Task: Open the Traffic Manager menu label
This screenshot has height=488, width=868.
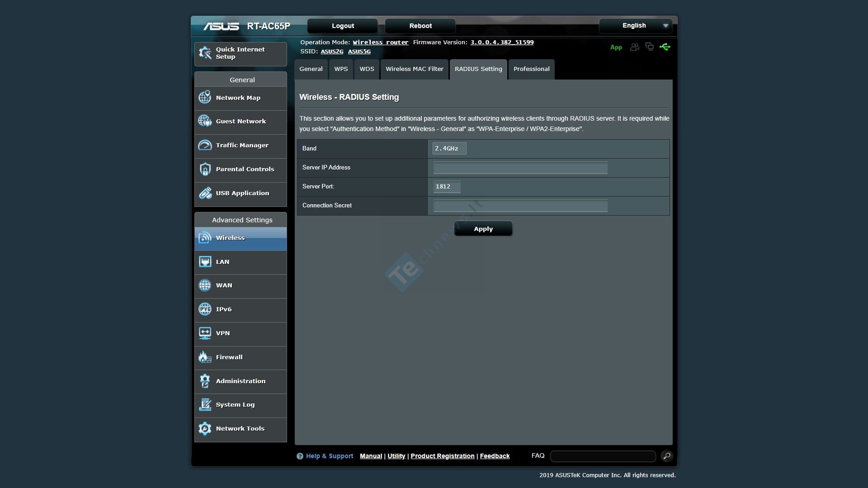Action: click(x=242, y=145)
